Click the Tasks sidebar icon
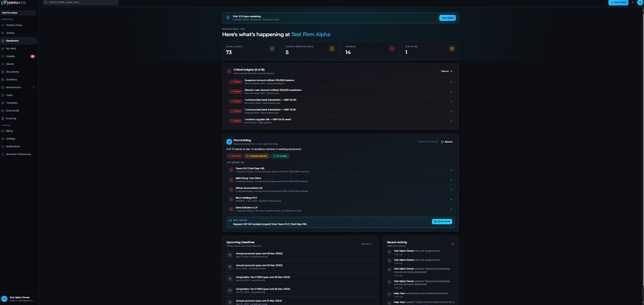Screen dimensions: 644x305 pos(3,95)
